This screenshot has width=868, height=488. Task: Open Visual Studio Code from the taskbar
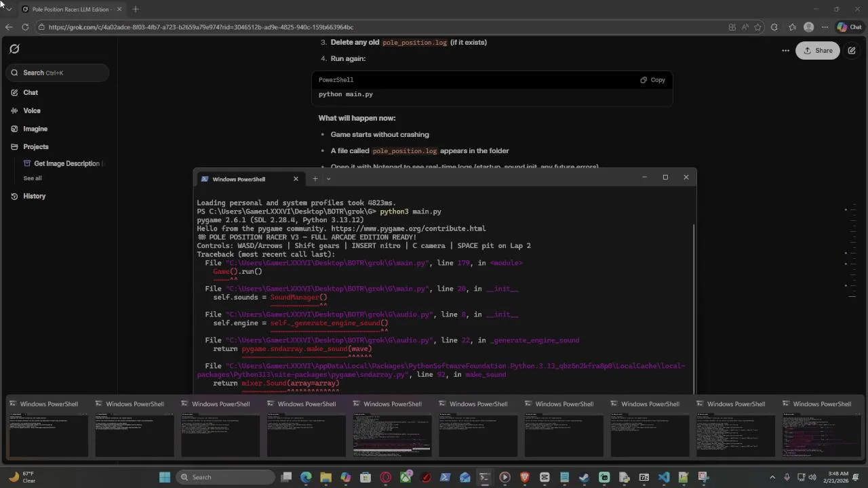(663, 477)
